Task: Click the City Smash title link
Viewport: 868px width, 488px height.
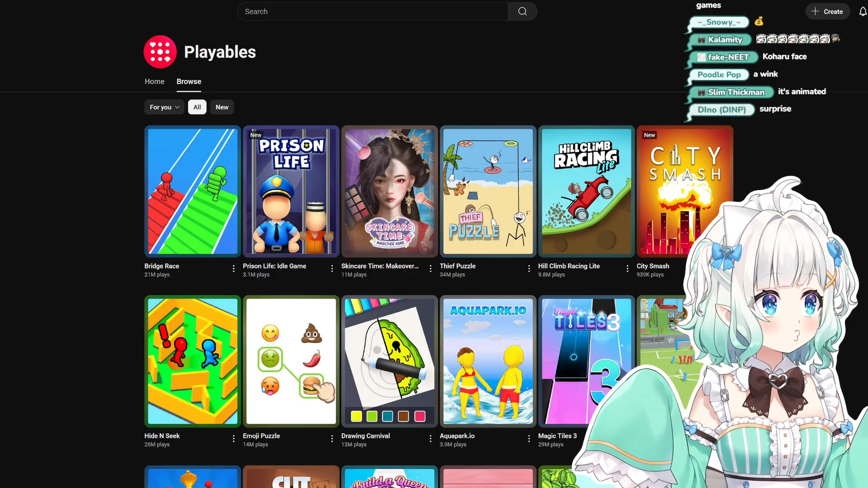Action: tap(653, 266)
